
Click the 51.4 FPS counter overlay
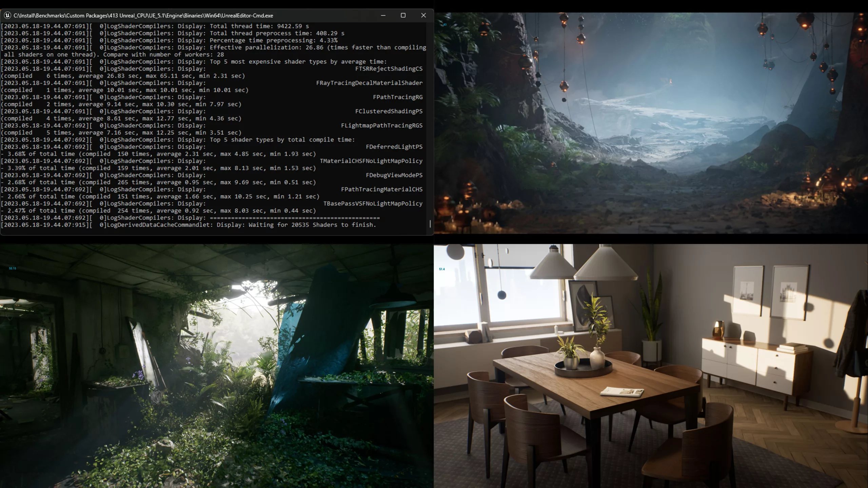(441, 269)
